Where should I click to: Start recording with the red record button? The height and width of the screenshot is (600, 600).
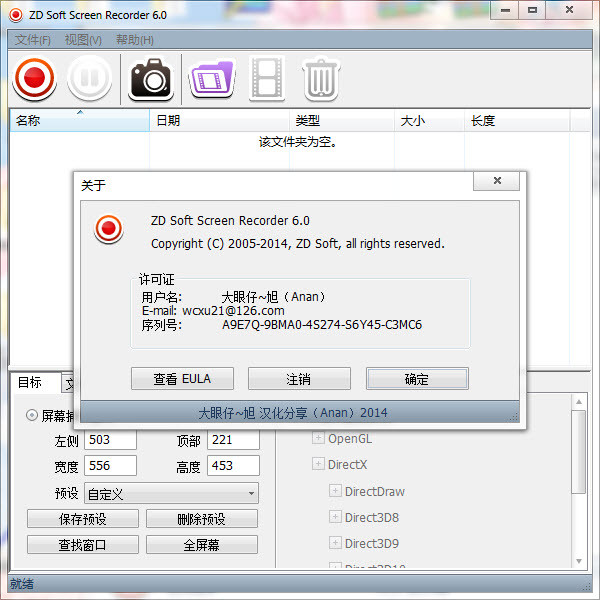(34, 78)
